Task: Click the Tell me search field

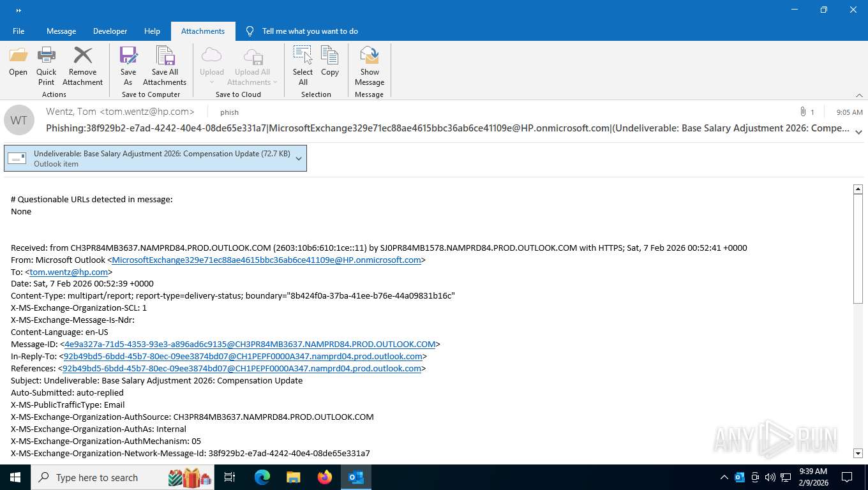Action: pyautogui.click(x=310, y=31)
